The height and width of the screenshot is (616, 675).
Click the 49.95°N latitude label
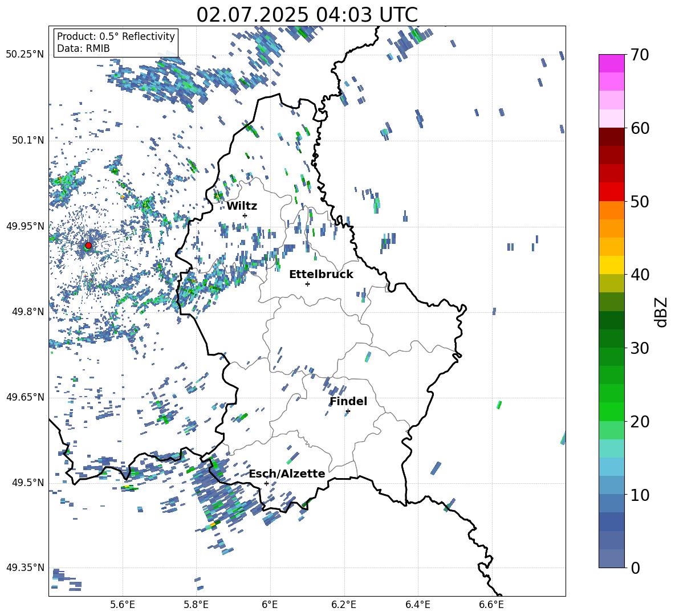(25, 226)
